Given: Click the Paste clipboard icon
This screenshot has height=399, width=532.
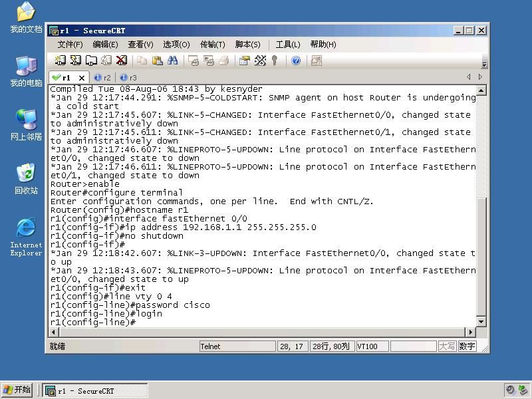Looking at the screenshot, I should pos(157,61).
